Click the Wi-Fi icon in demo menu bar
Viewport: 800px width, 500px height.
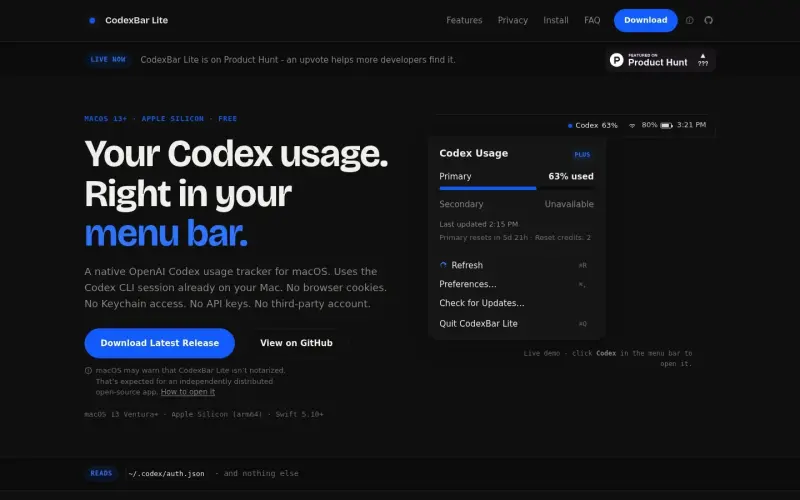click(x=632, y=126)
